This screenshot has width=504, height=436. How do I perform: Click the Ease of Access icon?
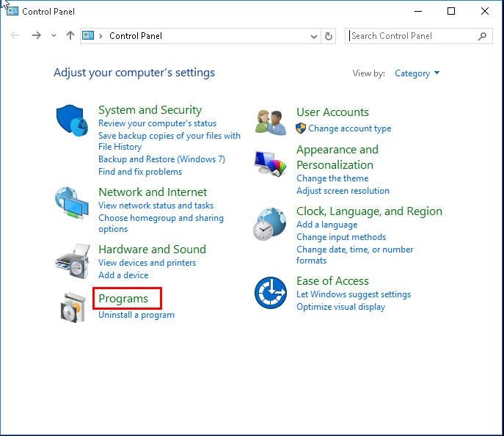pos(270,293)
